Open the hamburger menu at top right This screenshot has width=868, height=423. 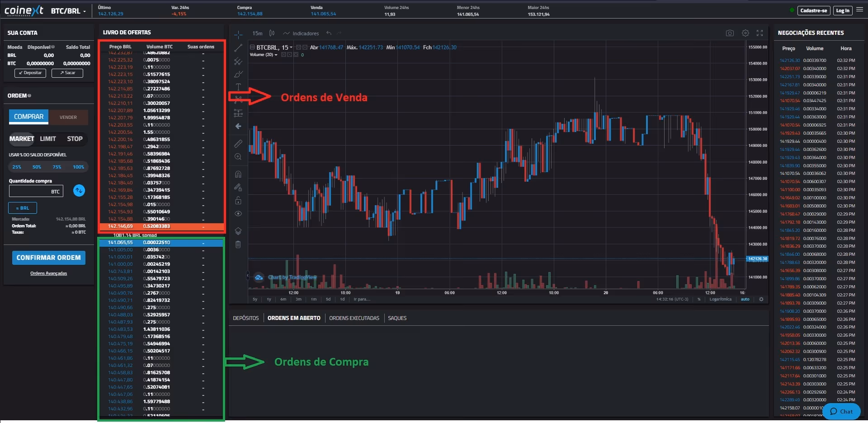860,9
